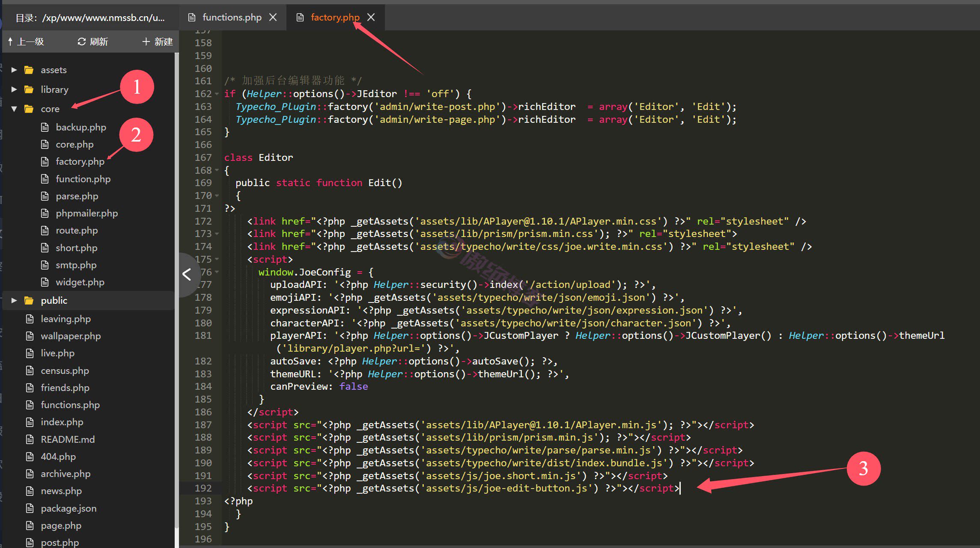
Task: Close the factory.php tab
Action: coord(371,17)
